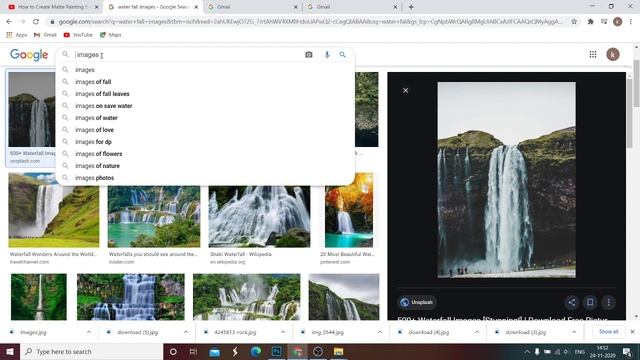The width and height of the screenshot is (640, 360).
Task: Open downloaded file img_0544.jpg
Action: click(327, 332)
